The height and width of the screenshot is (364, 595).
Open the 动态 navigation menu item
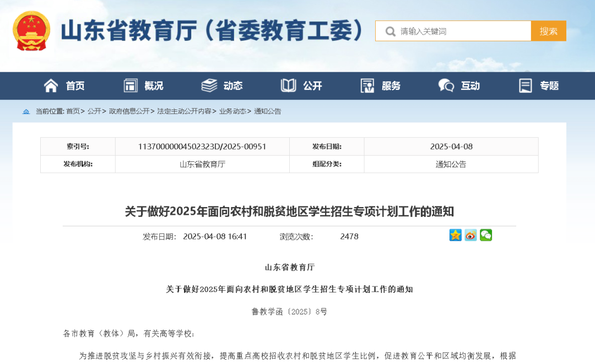[x=233, y=86]
